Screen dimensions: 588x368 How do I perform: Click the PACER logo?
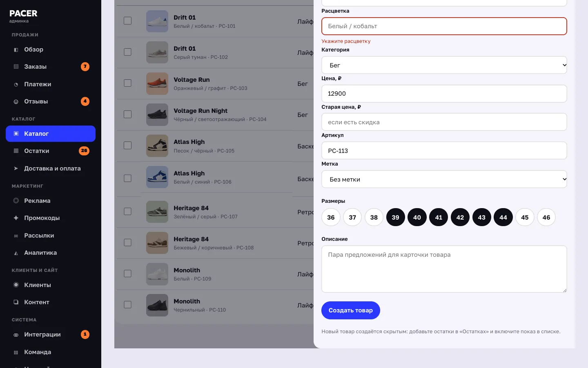(x=23, y=13)
